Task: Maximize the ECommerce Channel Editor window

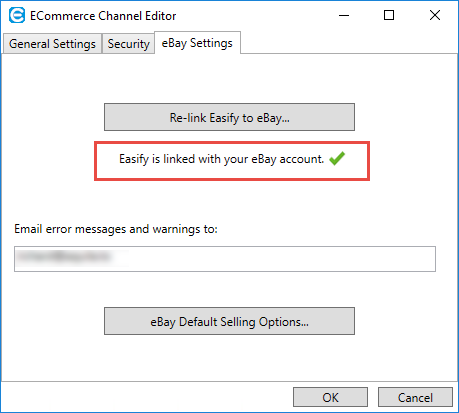Action: click(389, 15)
